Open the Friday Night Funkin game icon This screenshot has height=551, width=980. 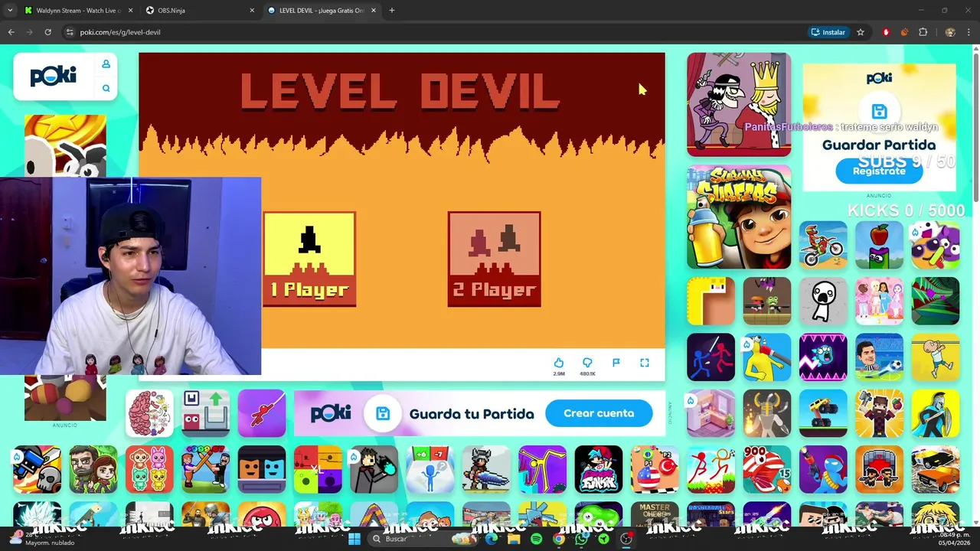pyautogui.click(x=599, y=469)
